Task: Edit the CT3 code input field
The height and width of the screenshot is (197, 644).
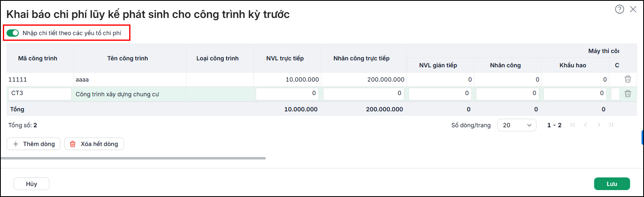Action: [40, 94]
